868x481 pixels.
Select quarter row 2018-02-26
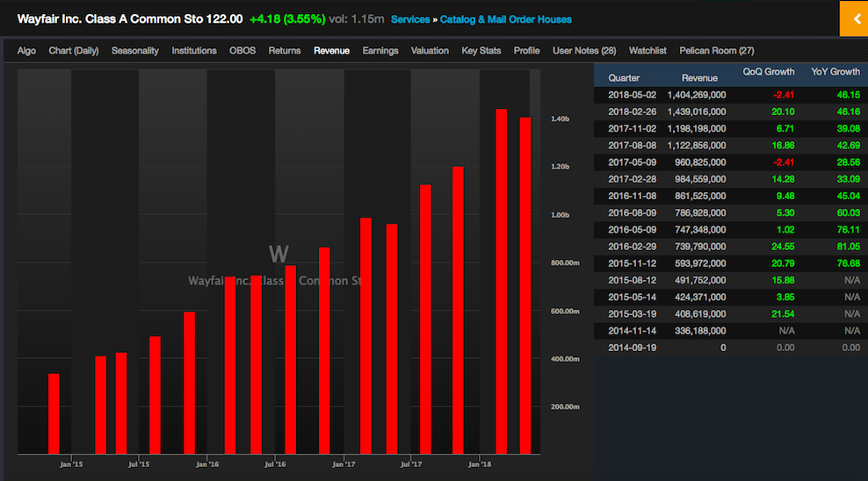[731, 111]
